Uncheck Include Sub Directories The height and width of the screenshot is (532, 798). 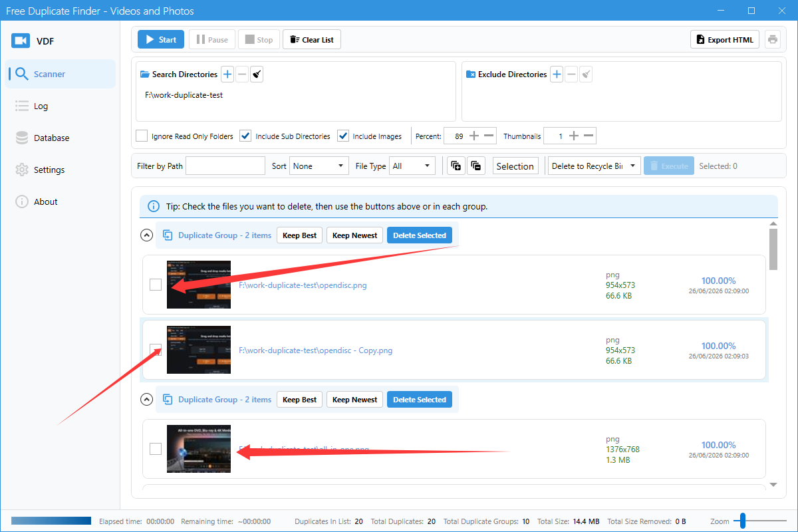[245, 136]
